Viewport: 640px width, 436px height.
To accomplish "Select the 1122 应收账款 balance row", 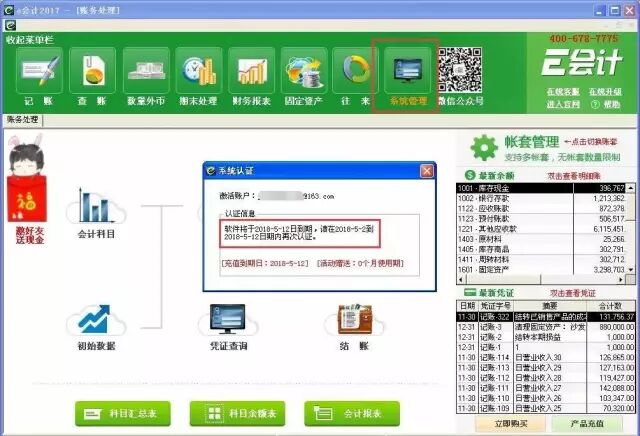I will pyautogui.click(x=541, y=209).
